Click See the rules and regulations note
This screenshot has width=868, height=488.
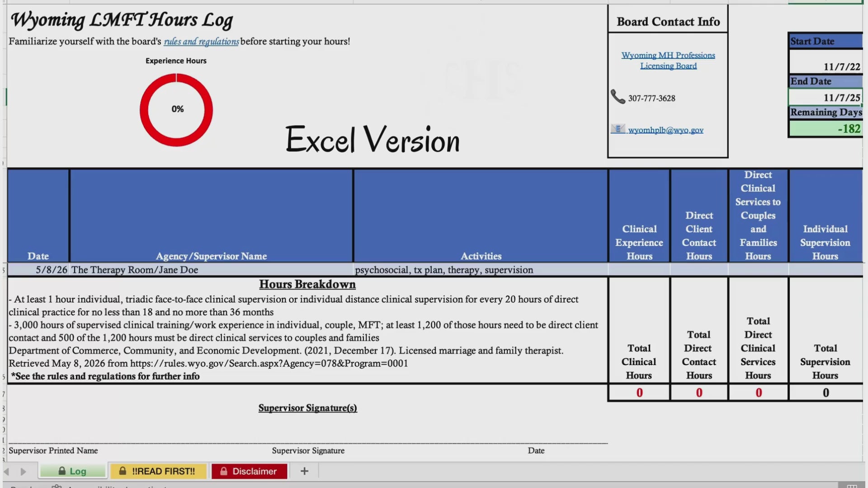[x=105, y=376]
